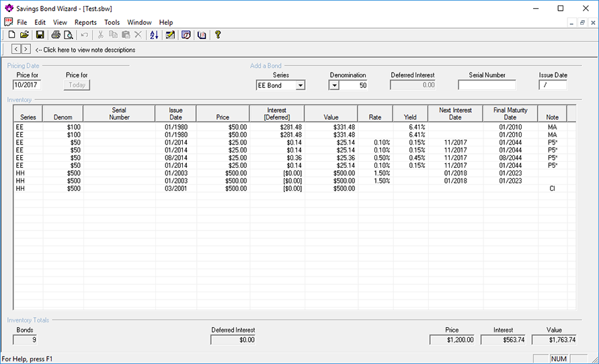The image size is (599, 364).
Task: Click the note descriptions link text
Action: (85, 50)
